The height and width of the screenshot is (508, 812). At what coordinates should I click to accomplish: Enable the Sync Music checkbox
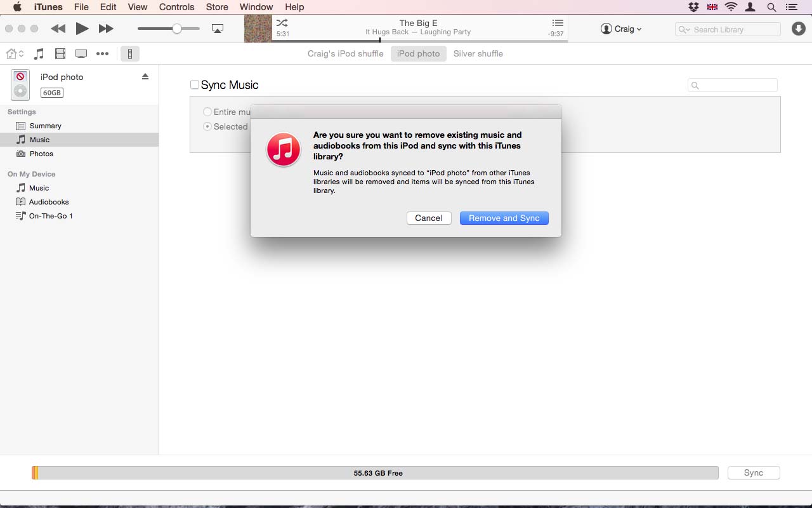point(195,84)
